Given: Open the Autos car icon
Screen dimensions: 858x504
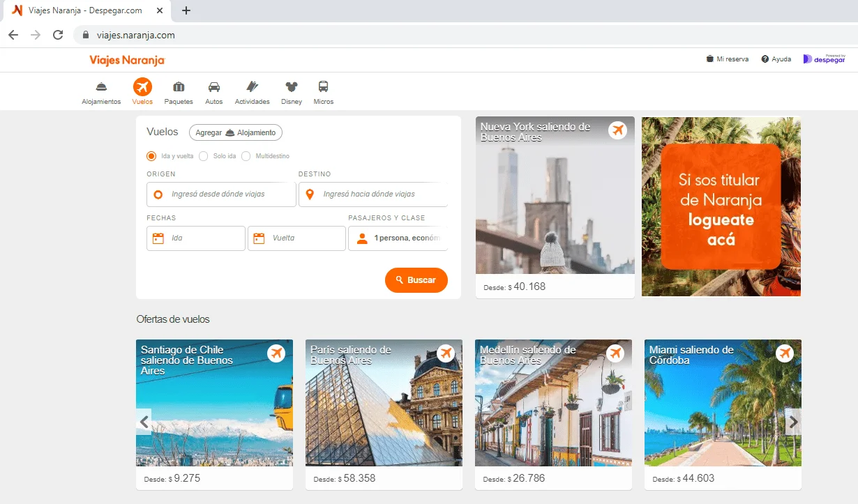Looking at the screenshot, I should point(214,86).
